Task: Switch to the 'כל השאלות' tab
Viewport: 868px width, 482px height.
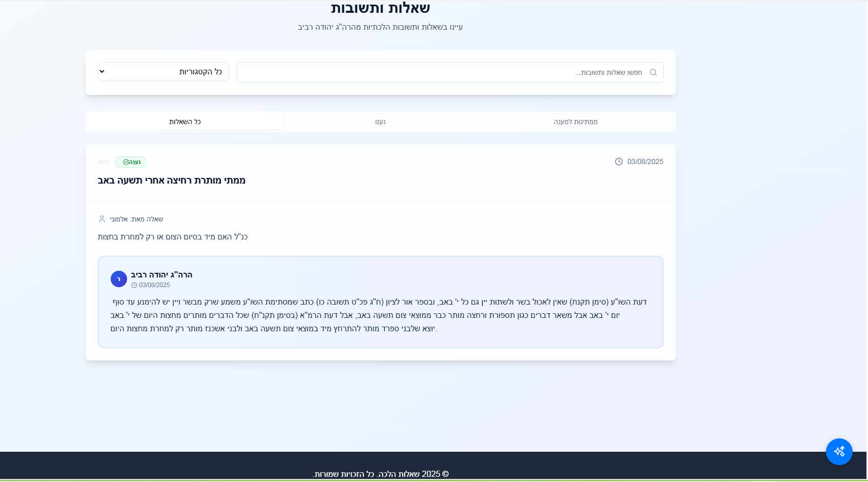Action: pyautogui.click(x=185, y=122)
